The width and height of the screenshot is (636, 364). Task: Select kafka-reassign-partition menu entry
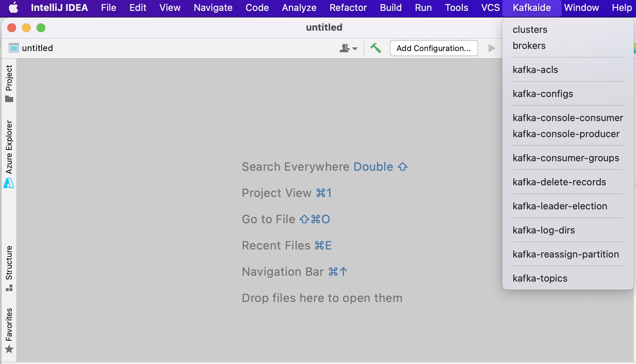coord(568,254)
